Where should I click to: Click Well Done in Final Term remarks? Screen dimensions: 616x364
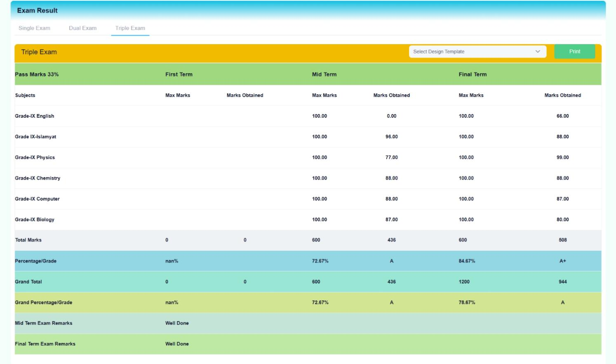coord(177,344)
